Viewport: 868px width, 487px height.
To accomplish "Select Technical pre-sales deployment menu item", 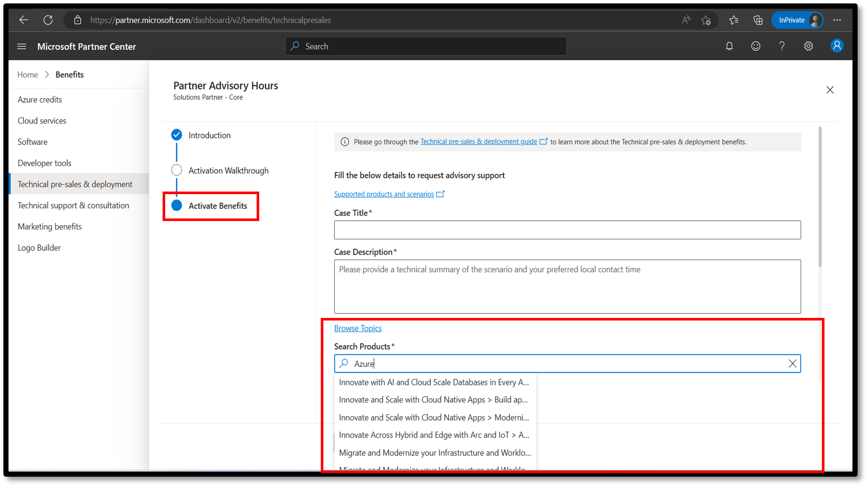I will 75,184.
